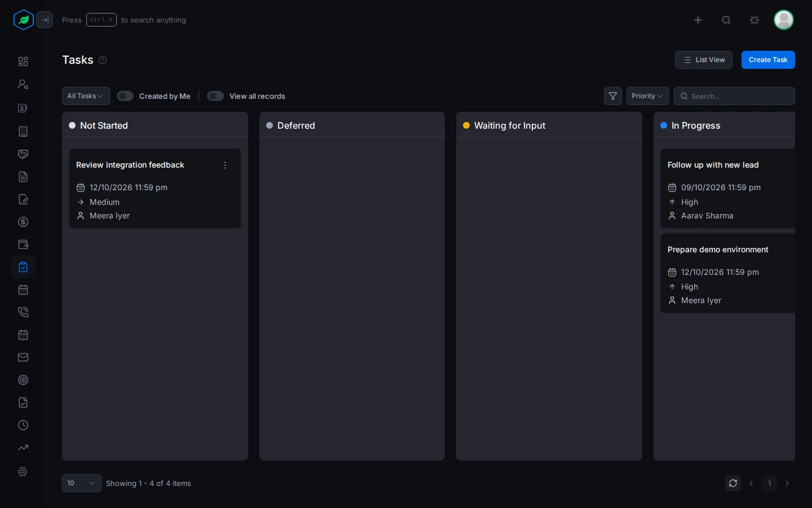Click the Create Task button

(768, 60)
